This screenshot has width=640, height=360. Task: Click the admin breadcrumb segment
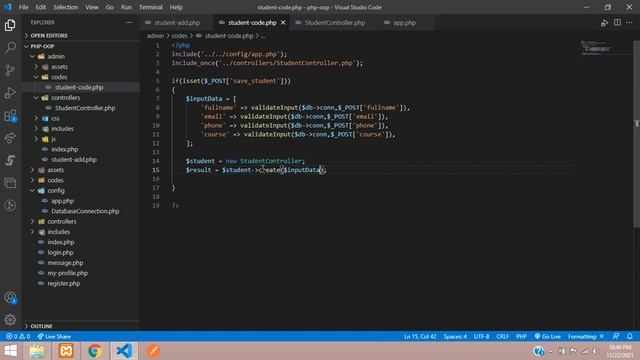(x=156, y=36)
